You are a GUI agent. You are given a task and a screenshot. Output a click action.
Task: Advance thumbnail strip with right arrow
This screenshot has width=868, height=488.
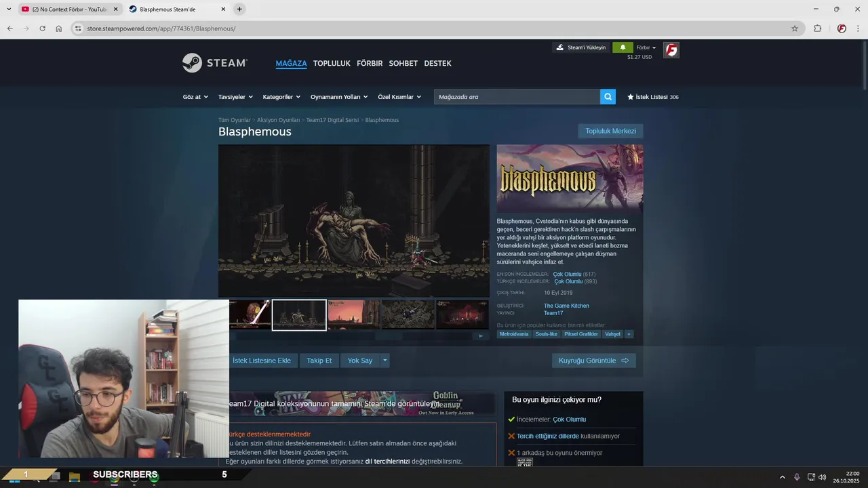pos(481,336)
